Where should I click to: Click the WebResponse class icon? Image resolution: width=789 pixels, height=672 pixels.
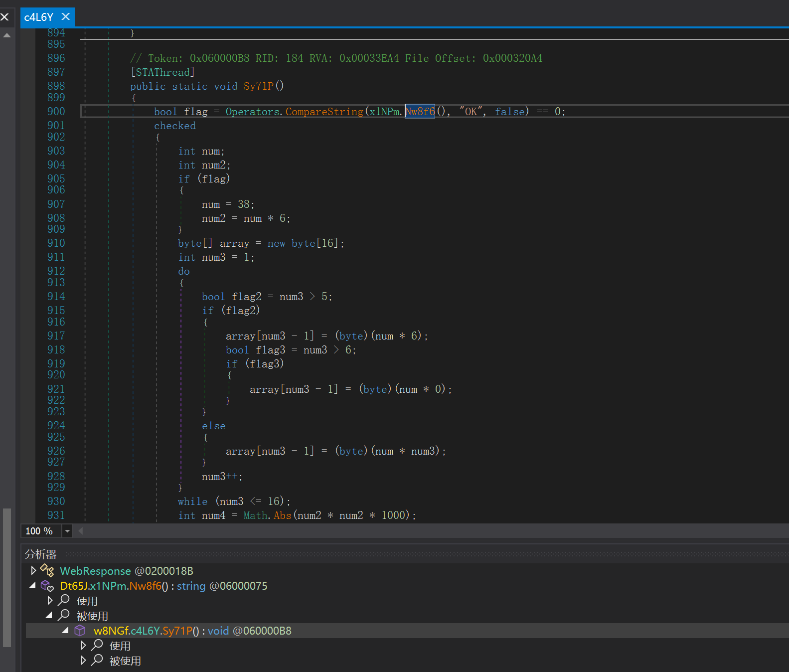(47, 570)
